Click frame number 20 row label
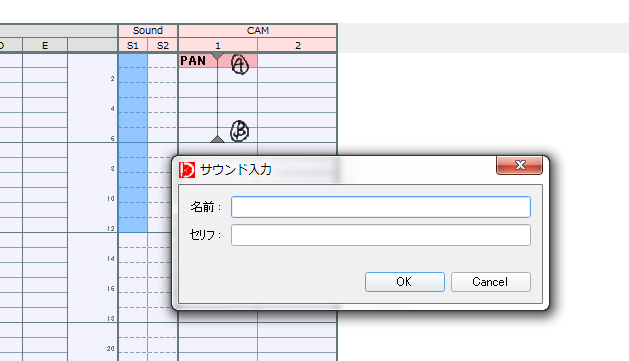This screenshot has height=361, width=629. (111, 349)
